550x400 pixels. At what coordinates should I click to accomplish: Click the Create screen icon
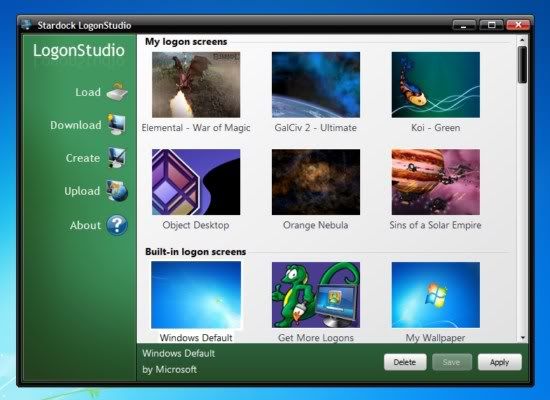point(116,158)
